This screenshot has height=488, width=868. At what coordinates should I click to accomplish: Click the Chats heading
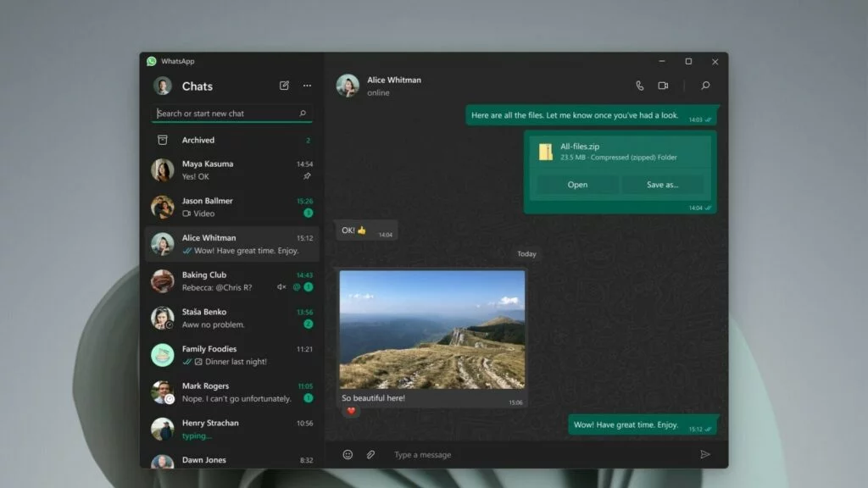(x=197, y=86)
